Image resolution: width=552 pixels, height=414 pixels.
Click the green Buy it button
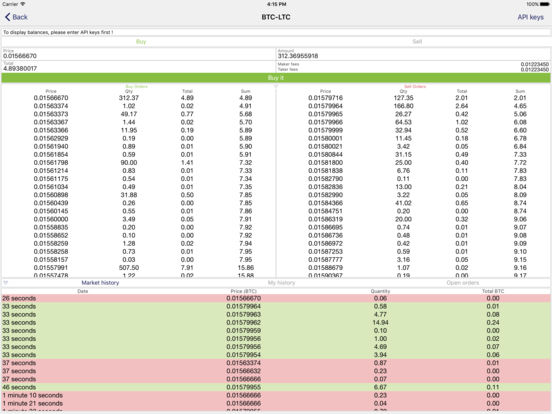coord(276,78)
